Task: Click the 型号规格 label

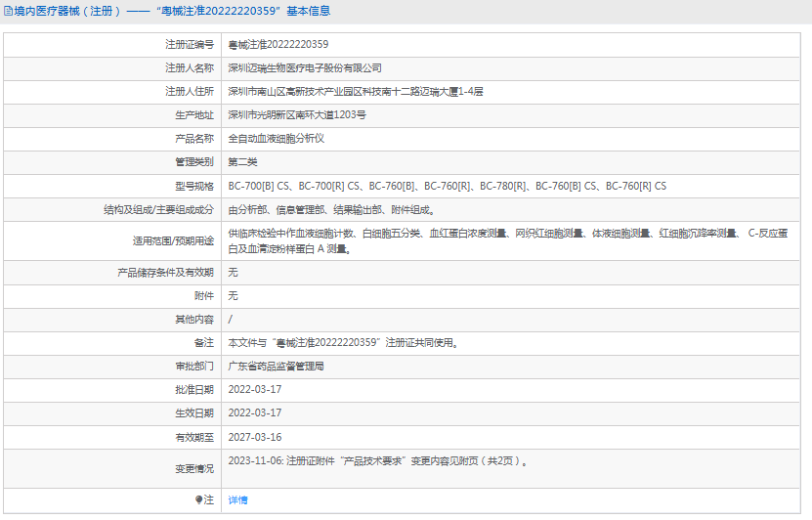Action: click(x=194, y=186)
